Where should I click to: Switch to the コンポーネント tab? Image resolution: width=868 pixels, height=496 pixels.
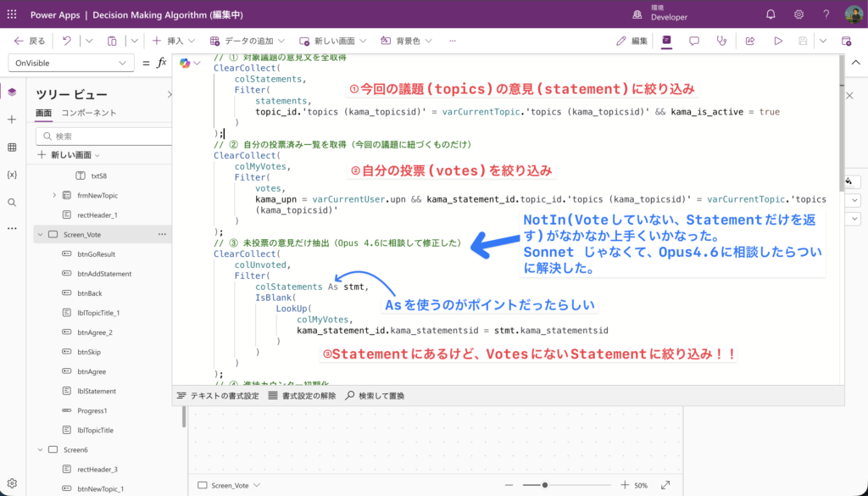pos(89,113)
